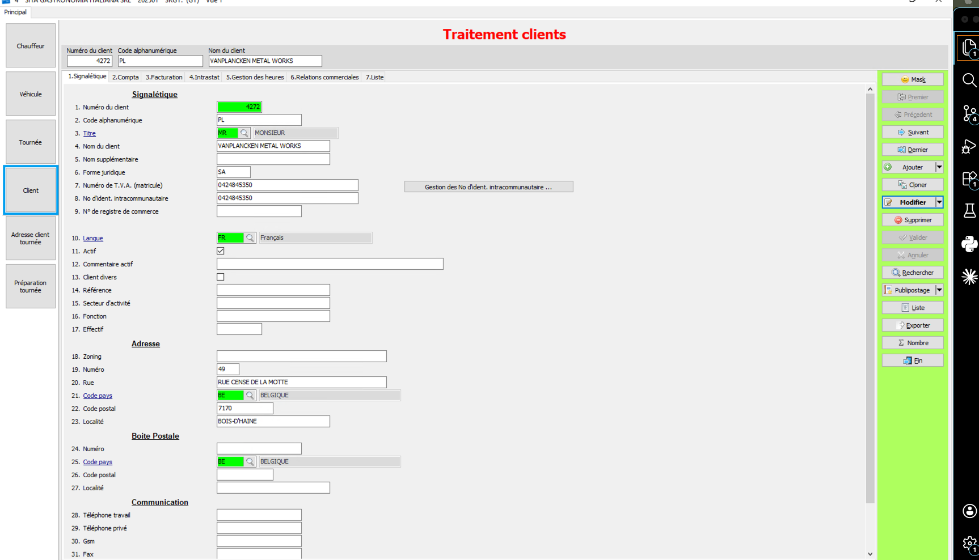
Task: Open the Search magnifier icon in right sidebar
Action: coord(969,80)
